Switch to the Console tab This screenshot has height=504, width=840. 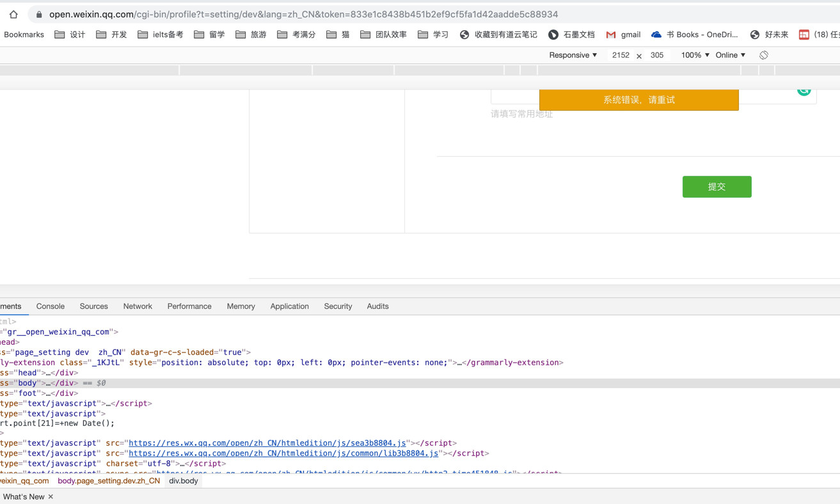(51, 306)
